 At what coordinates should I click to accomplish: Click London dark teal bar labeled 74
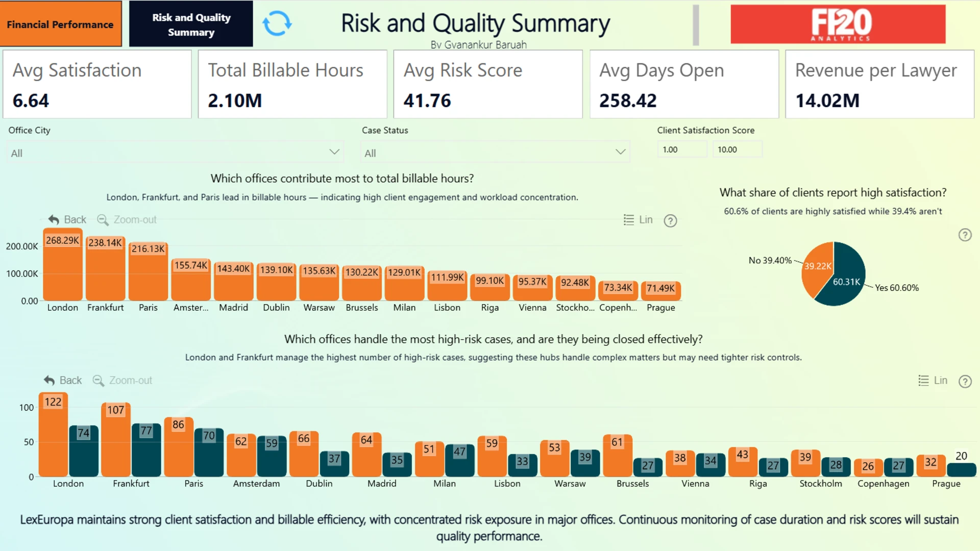(84, 451)
